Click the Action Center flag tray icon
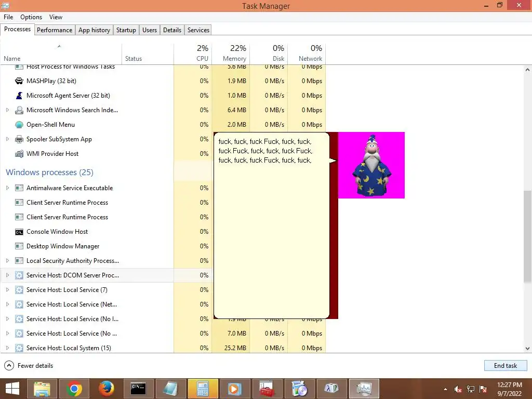 483,389
